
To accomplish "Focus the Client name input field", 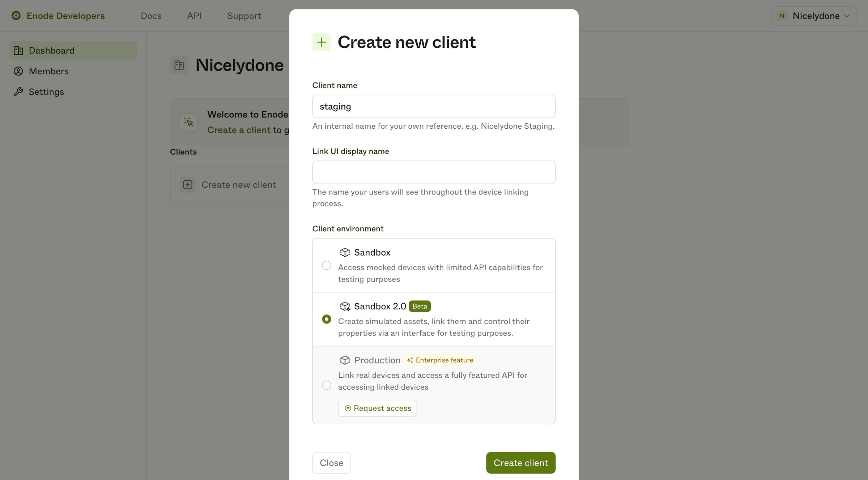I will 434,106.
